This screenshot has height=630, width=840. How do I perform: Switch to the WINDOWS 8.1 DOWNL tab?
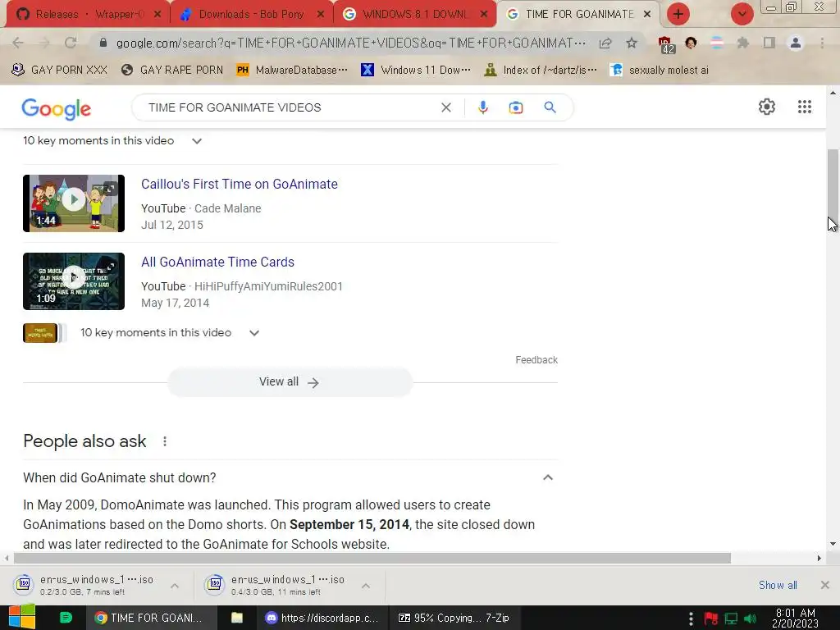coord(415,14)
